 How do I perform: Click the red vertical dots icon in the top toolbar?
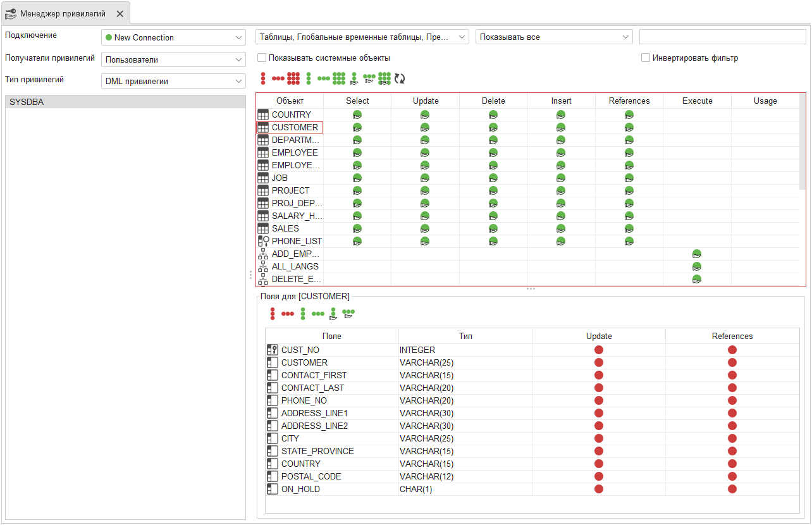pyautogui.click(x=263, y=78)
